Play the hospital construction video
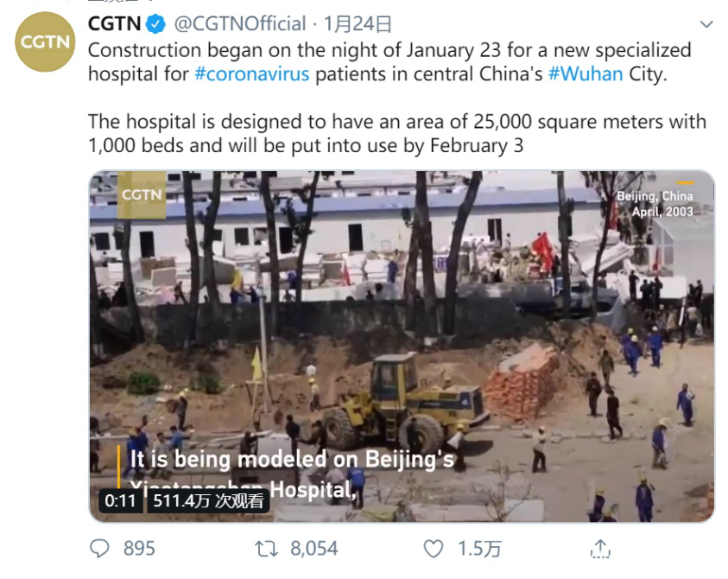This screenshot has height=579, width=728. point(402,346)
